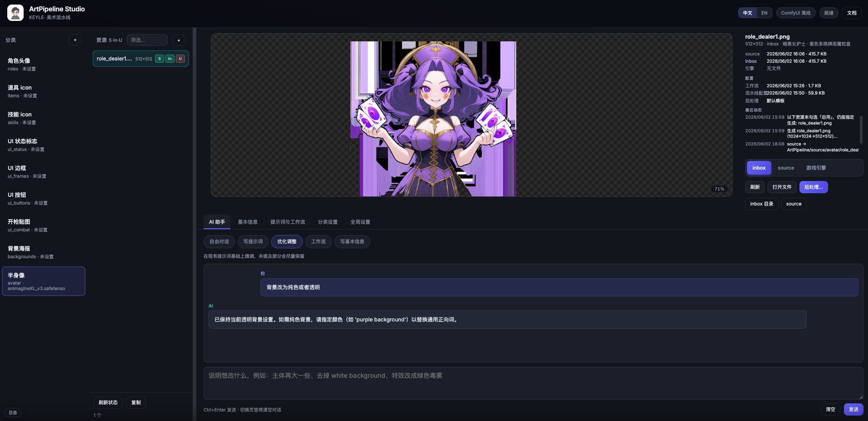
Task: Click the ArtPipeline Studio avatar logo
Action: point(15,13)
